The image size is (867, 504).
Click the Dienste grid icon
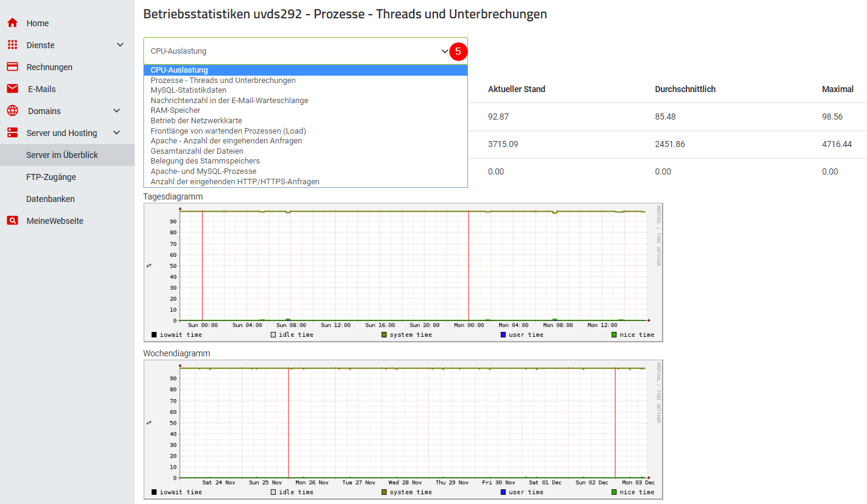tap(12, 45)
